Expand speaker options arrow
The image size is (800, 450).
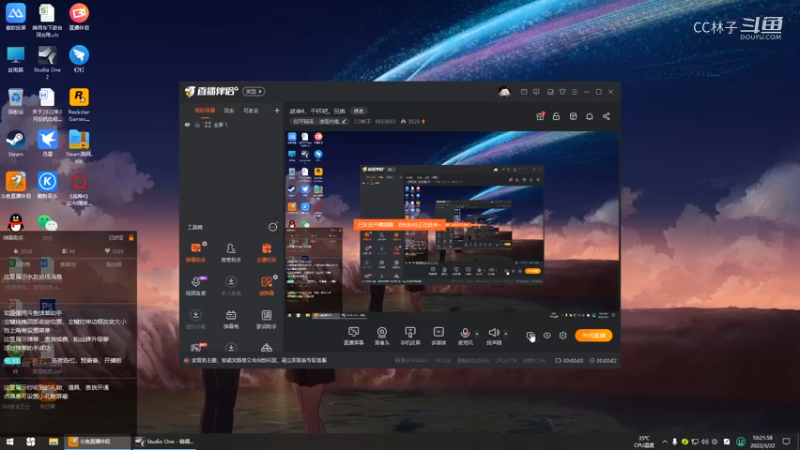506,334
